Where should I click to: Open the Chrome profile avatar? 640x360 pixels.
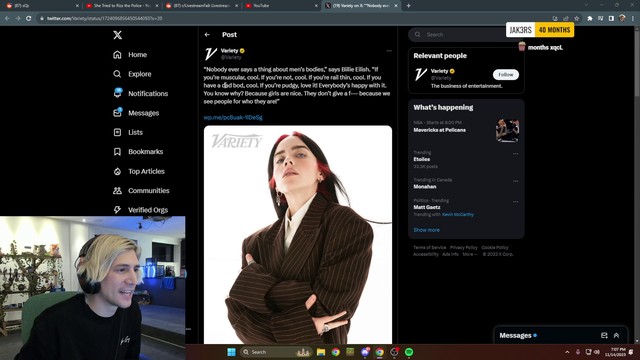point(622,18)
